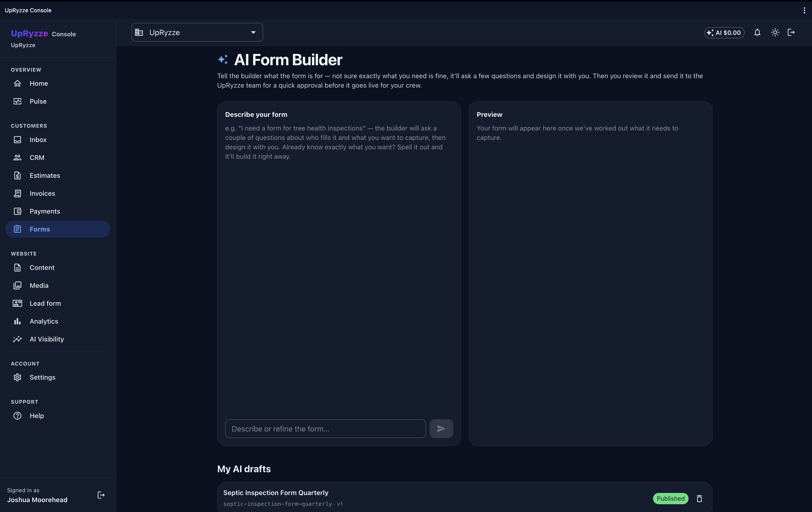The width and height of the screenshot is (812, 512).
Task: Open Pulse from the sidebar
Action: (x=58, y=101)
